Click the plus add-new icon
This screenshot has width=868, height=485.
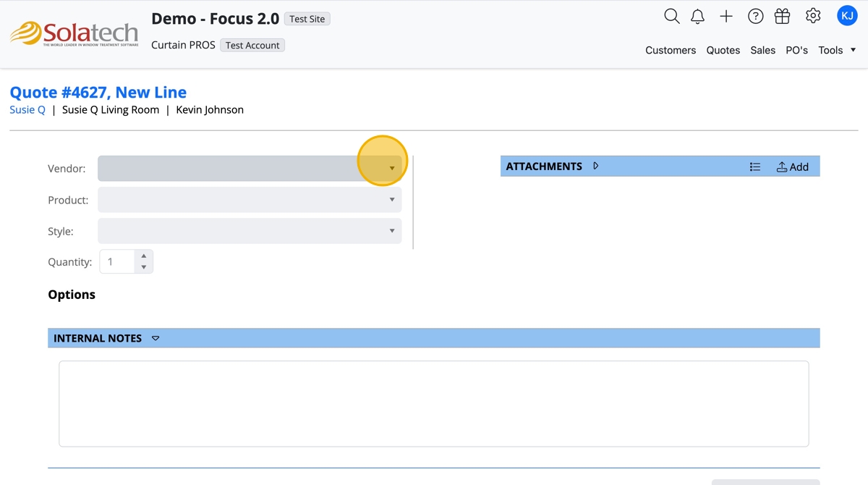[x=726, y=16]
